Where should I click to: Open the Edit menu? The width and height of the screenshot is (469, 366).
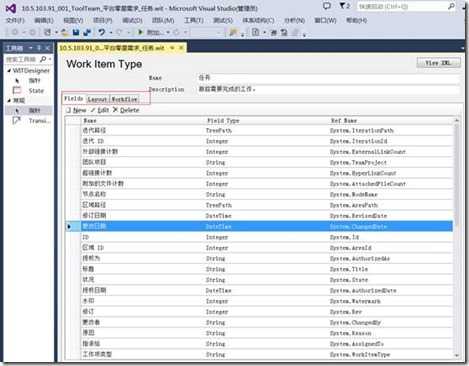pos(44,20)
